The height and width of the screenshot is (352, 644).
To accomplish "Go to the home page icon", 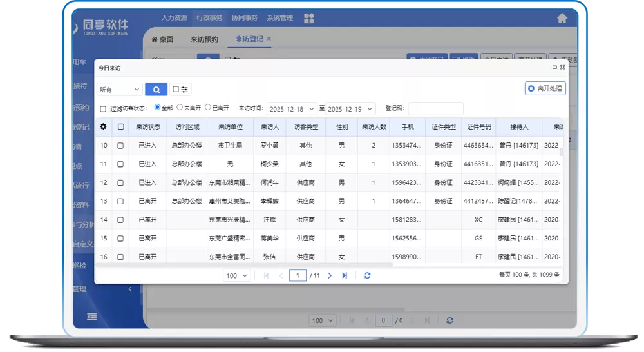I will click(x=562, y=18).
